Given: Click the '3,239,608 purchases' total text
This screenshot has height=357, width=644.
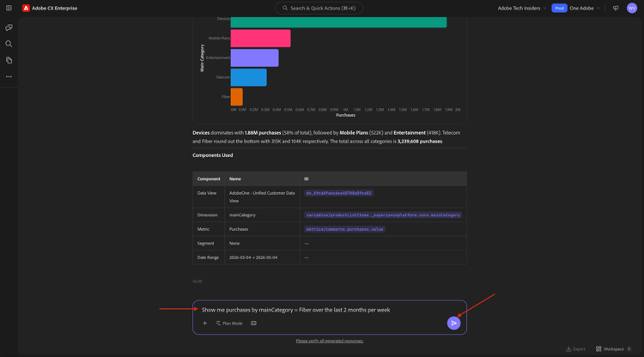Looking at the screenshot, I should 420,141.
